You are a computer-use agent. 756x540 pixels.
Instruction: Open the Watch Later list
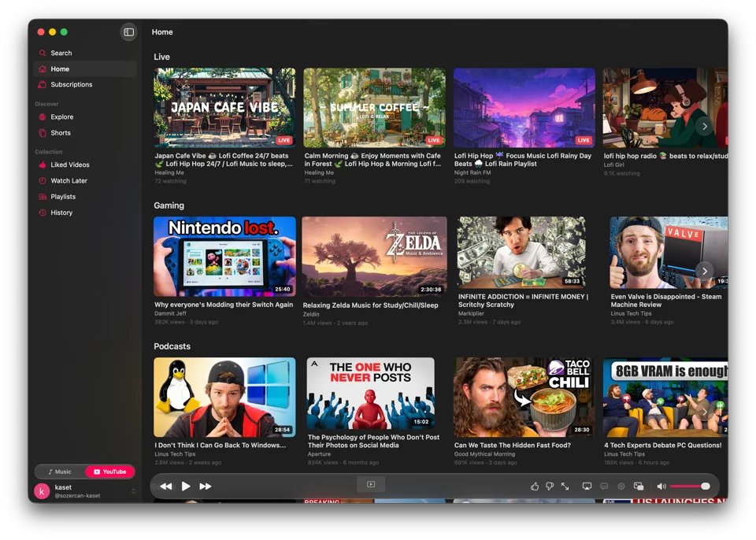[85, 180]
